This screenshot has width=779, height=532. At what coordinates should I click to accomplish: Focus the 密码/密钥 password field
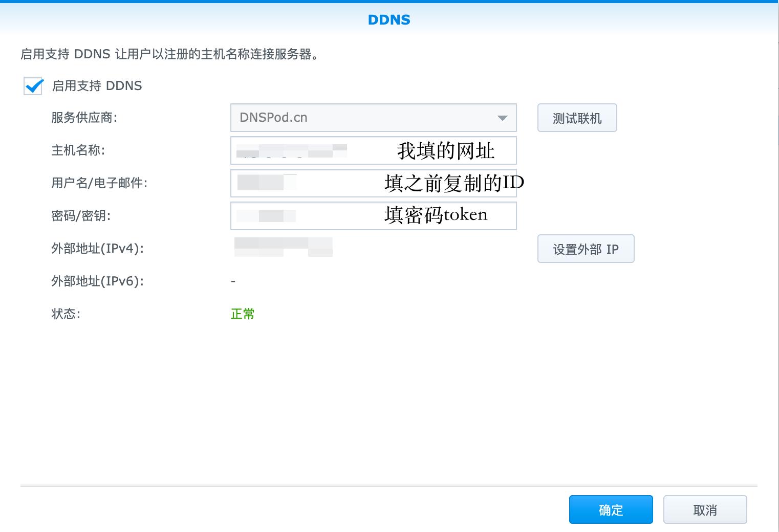(307, 215)
